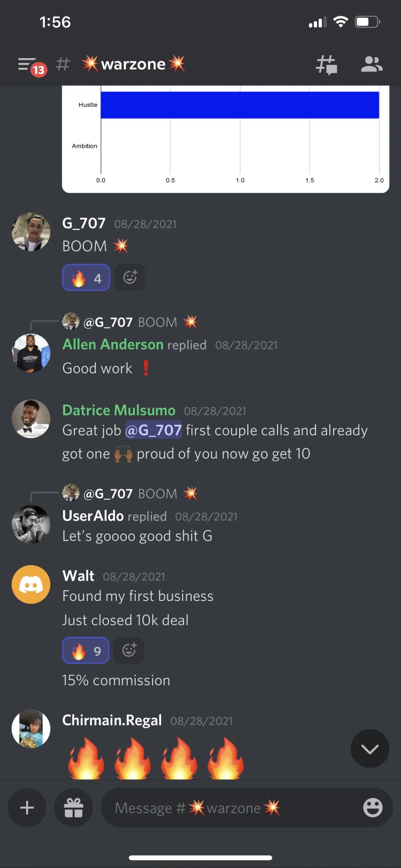Show the member list icon
Image resolution: width=401 pixels, height=868 pixels.
371,64
